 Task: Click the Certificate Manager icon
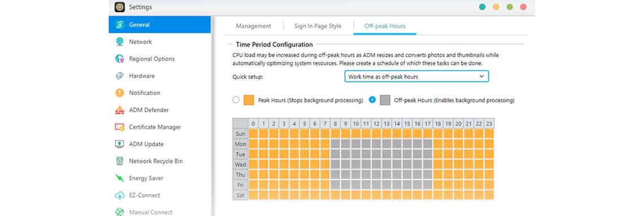120,127
